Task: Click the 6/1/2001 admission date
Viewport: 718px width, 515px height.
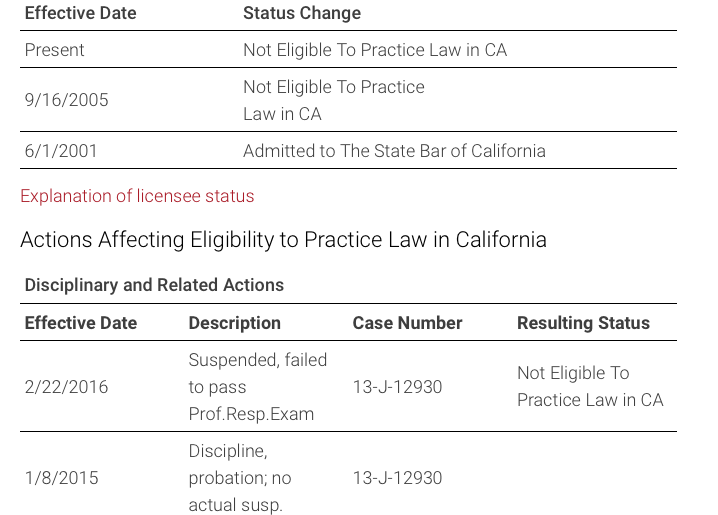Action: point(61,151)
